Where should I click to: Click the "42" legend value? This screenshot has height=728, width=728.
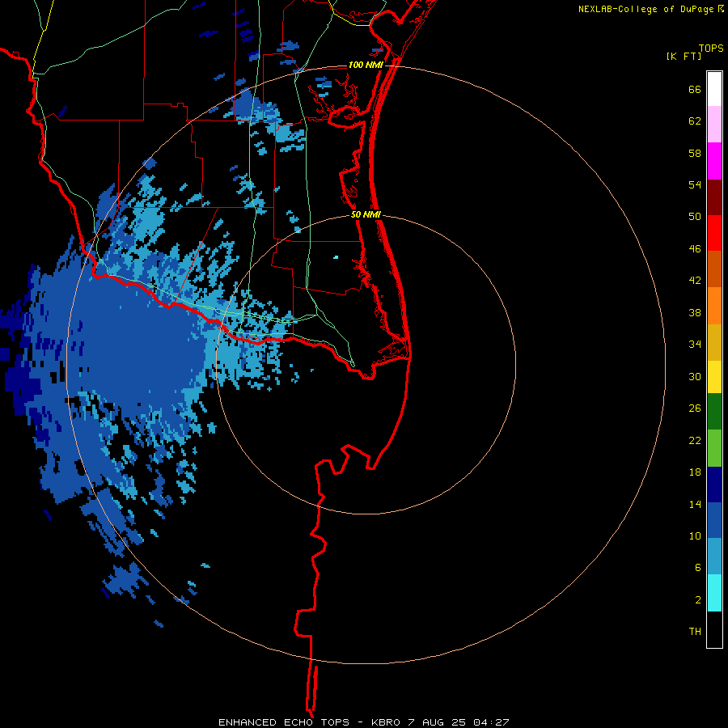[x=695, y=281]
